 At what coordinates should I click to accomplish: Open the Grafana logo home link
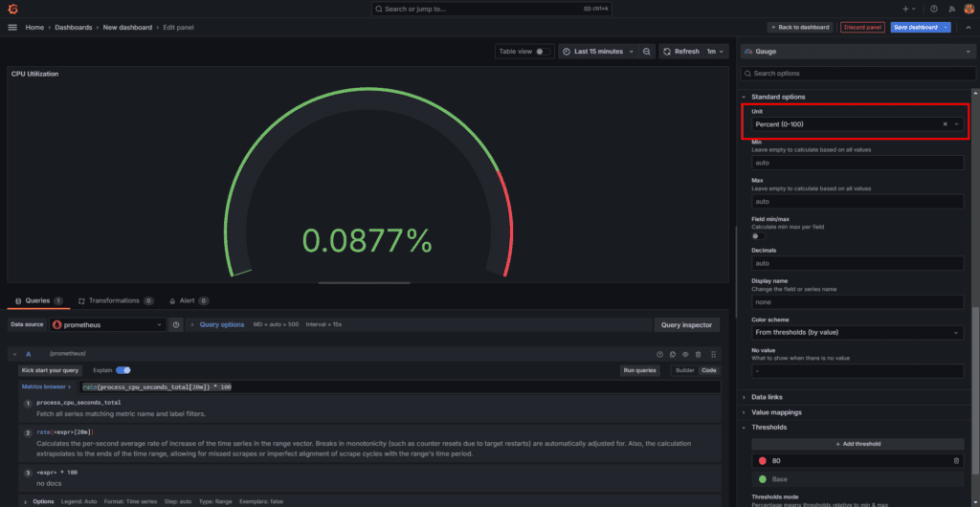12,9
